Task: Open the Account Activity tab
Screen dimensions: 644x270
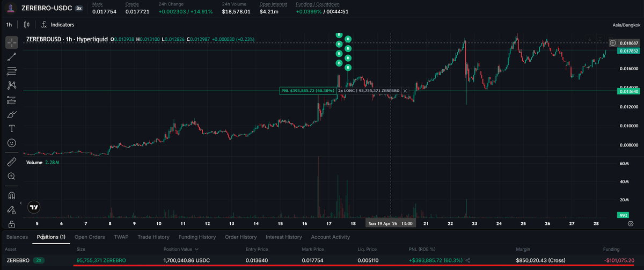Action: coord(330,237)
